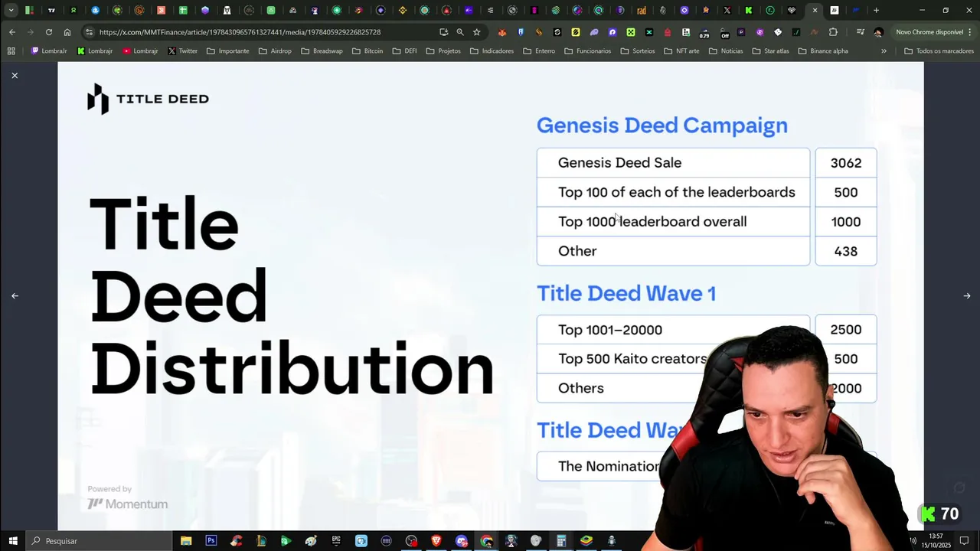Go to the previous image with left arrow
This screenshot has width=980, height=551.
[15, 295]
